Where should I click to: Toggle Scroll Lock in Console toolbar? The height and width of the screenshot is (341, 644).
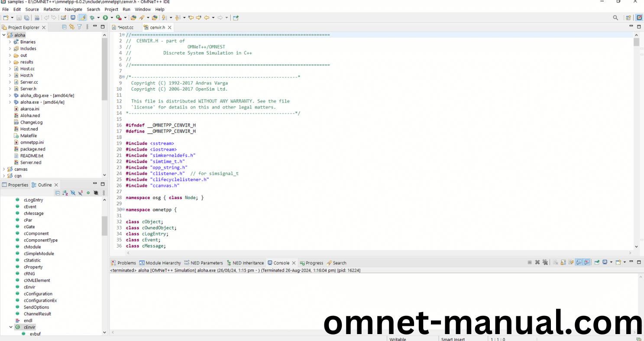563,262
